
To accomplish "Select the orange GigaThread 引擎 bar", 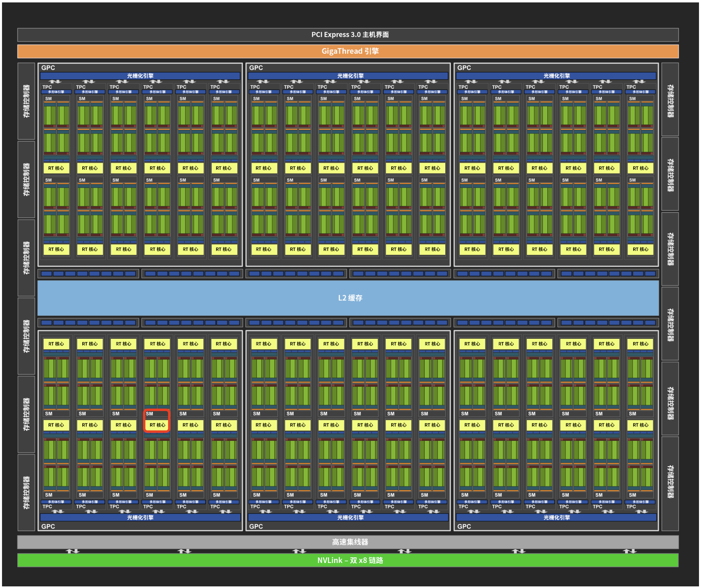I will pos(348,51).
